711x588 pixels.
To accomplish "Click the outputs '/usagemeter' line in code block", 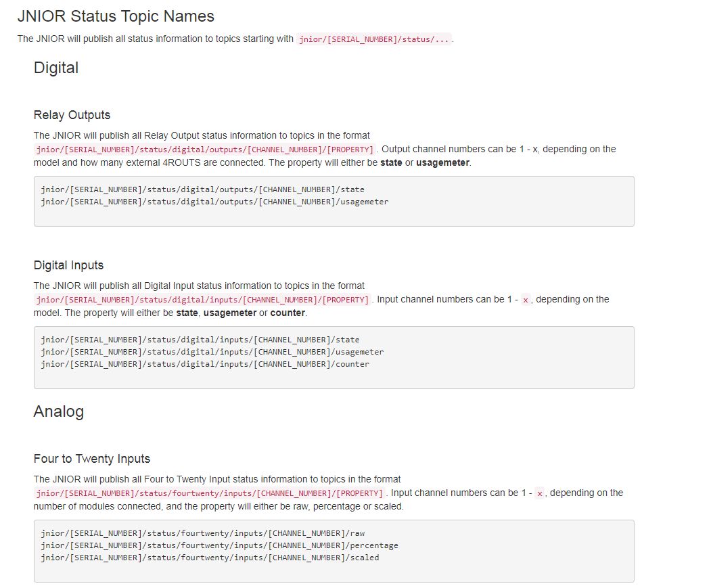I will pos(214,202).
